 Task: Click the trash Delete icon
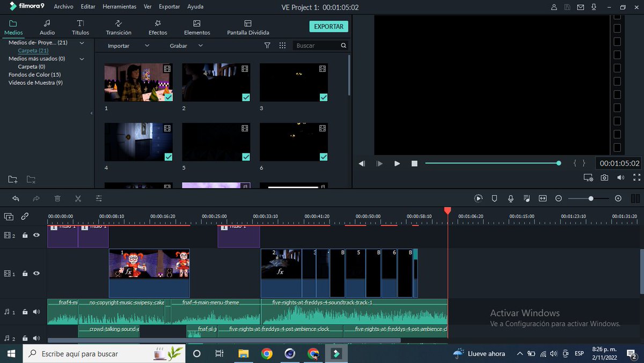[57, 198]
